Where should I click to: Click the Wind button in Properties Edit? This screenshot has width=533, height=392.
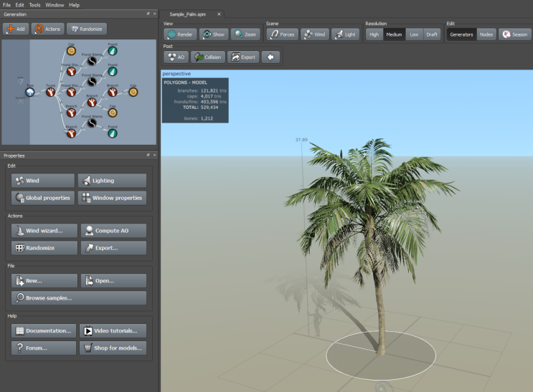(43, 181)
